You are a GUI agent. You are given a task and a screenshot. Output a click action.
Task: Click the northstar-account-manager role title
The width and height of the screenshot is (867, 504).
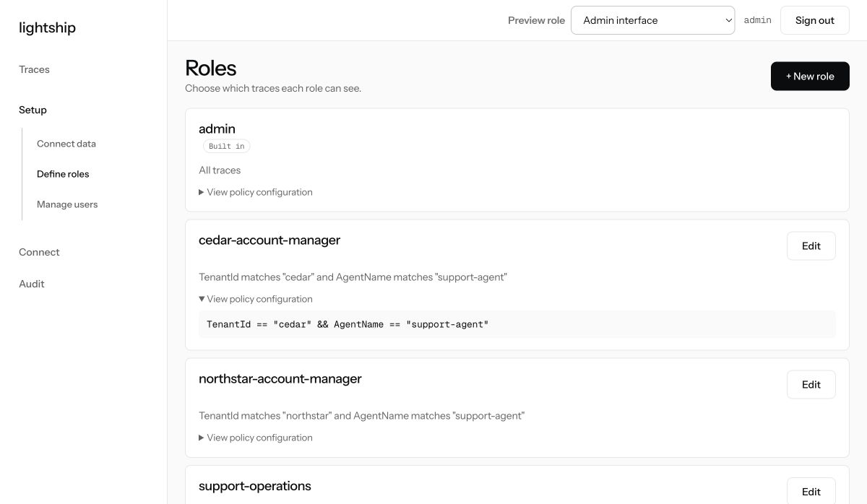click(280, 378)
